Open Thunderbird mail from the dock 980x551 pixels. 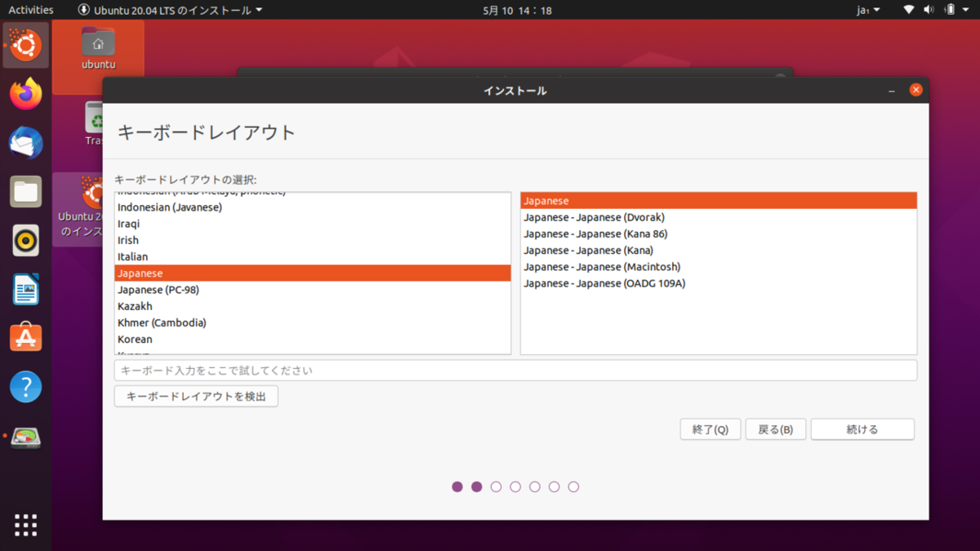coord(25,142)
